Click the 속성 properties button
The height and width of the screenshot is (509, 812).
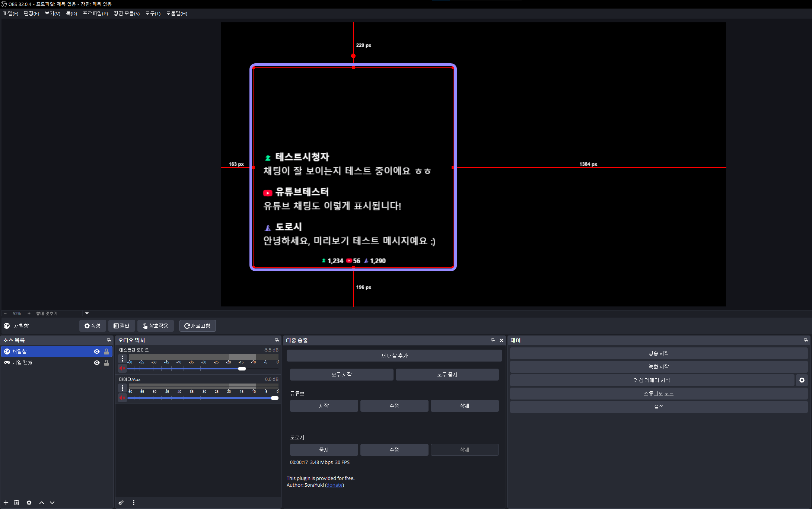point(92,326)
